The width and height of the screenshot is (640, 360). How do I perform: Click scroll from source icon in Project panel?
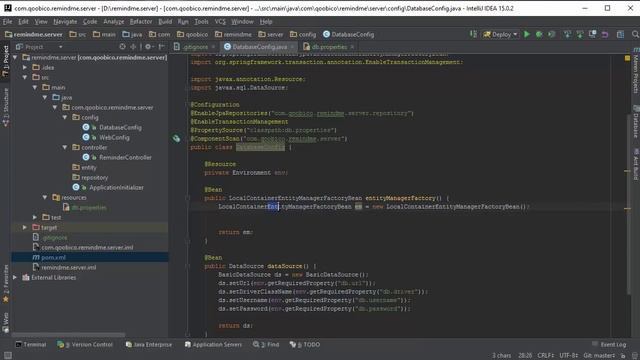pos(122,47)
